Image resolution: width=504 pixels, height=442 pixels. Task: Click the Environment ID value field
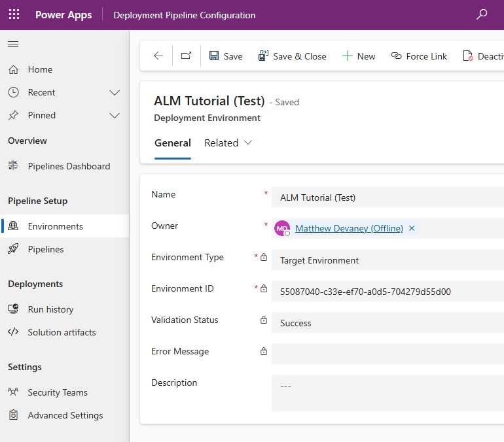tap(387, 291)
